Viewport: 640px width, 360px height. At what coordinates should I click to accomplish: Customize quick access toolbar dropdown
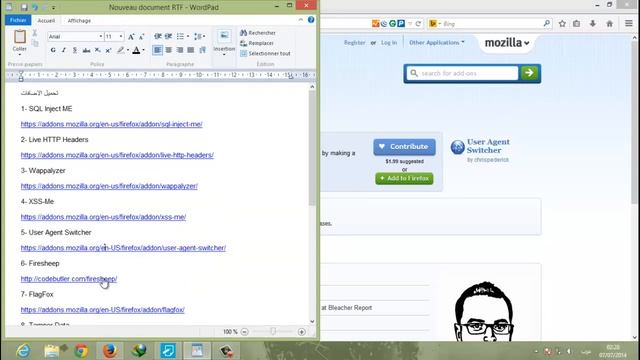(x=53, y=7)
